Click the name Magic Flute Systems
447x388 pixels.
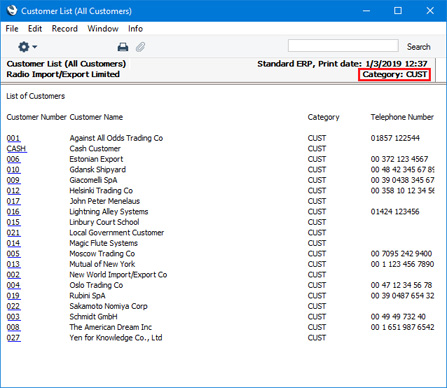(x=103, y=243)
